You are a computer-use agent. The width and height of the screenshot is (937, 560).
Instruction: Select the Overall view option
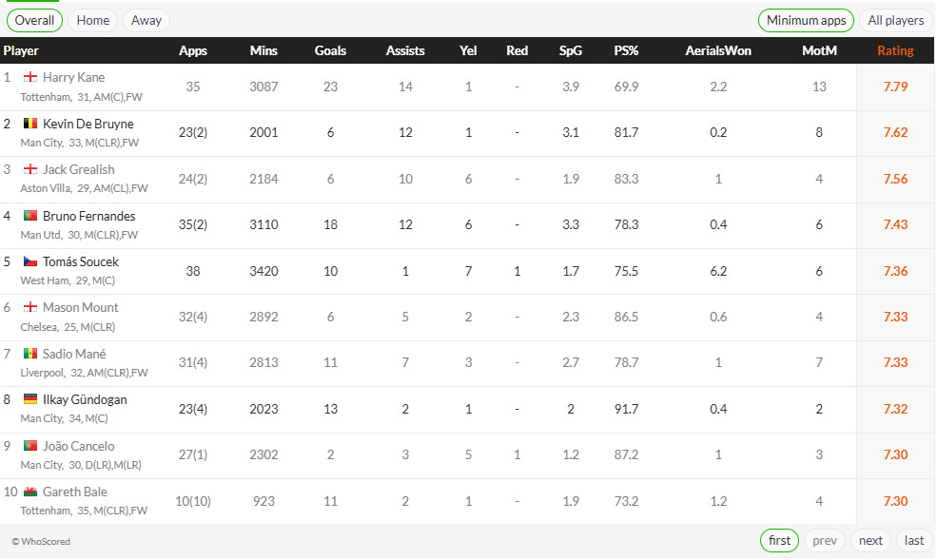point(34,20)
